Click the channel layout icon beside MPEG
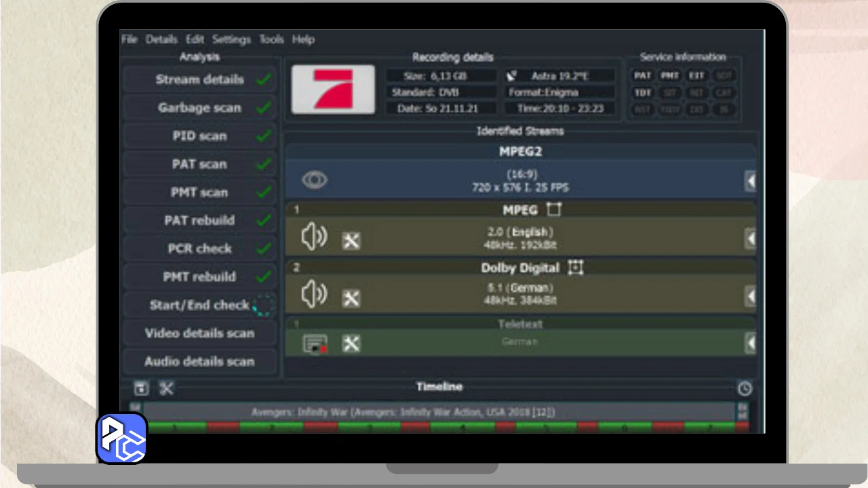This screenshot has height=488, width=868. (x=554, y=209)
